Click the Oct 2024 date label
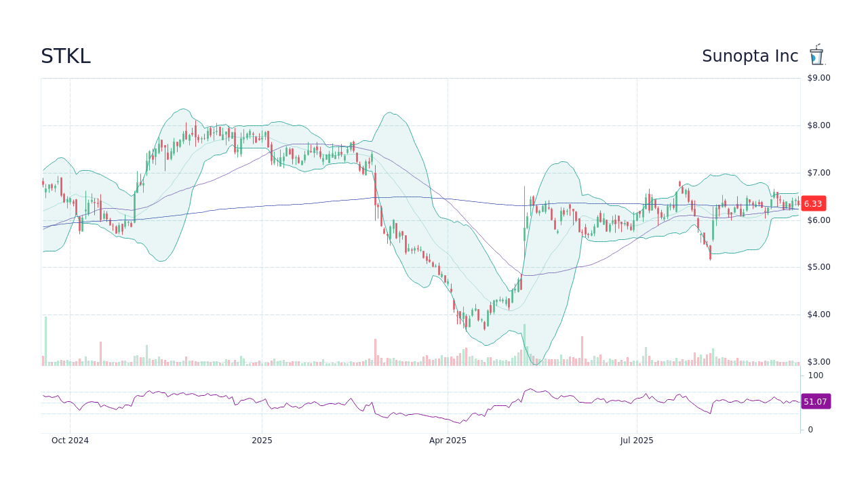Screen dimensions: 868x488 pos(70,440)
